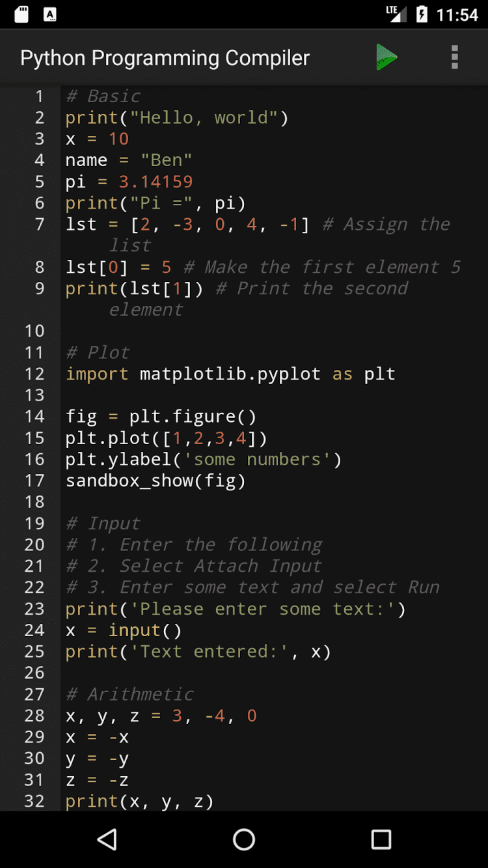Place cursor in the 'pi = 3.14159' line
This screenshot has height=868, width=488.
129,182
